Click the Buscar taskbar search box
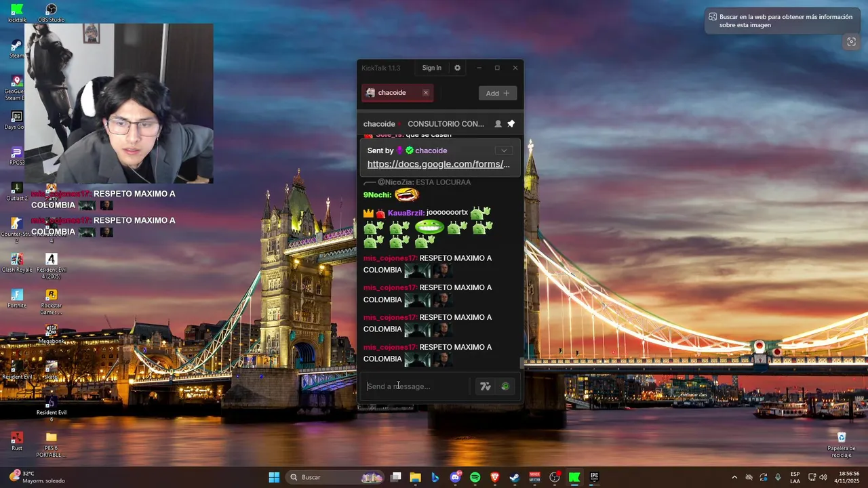This screenshot has height=488, width=868. tap(336, 477)
